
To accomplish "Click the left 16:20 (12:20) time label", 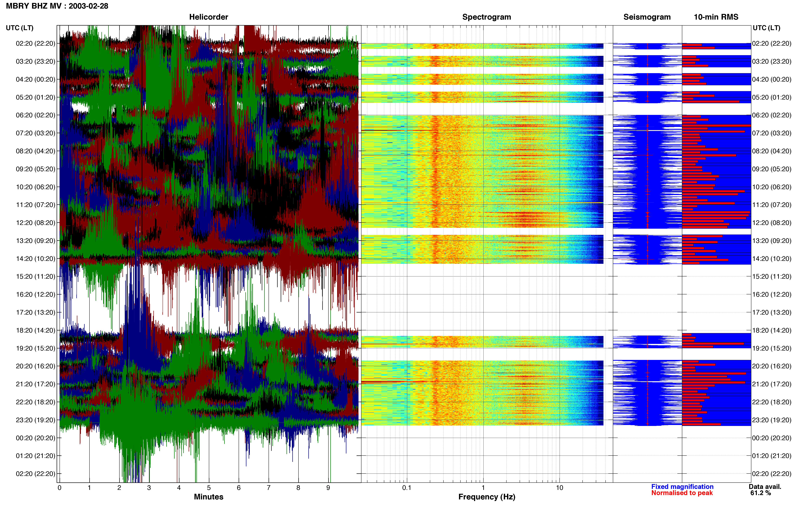I will coord(36,294).
